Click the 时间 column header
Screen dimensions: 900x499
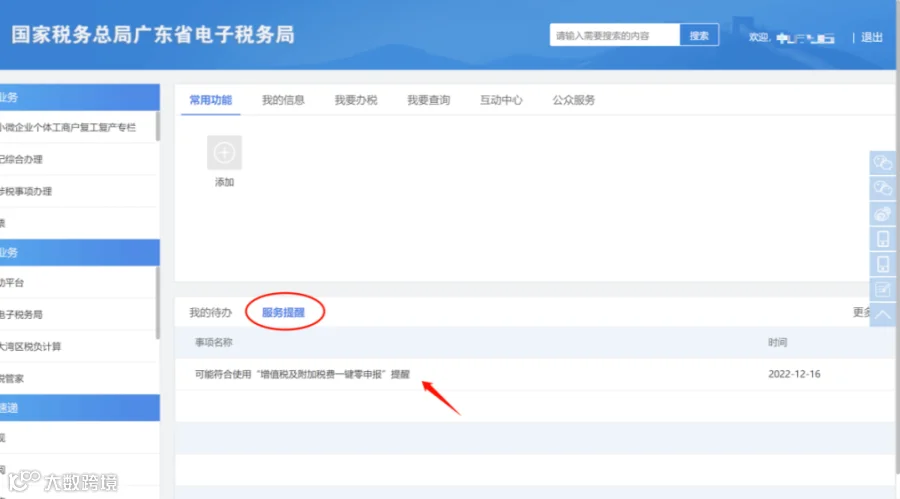(x=778, y=342)
